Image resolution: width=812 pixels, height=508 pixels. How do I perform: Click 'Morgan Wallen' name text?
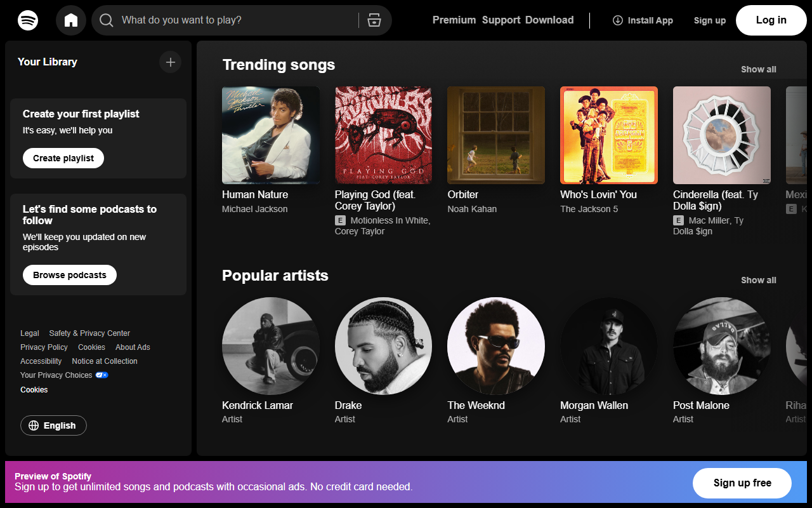click(x=594, y=405)
